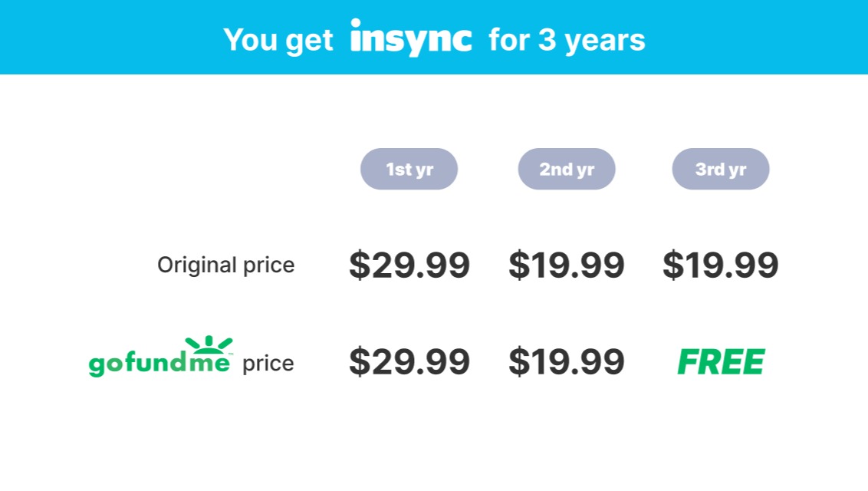Click the for 3 years header text
Image resolution: width=868 pixels, height=491 pixels.
(x=567, y=40)
